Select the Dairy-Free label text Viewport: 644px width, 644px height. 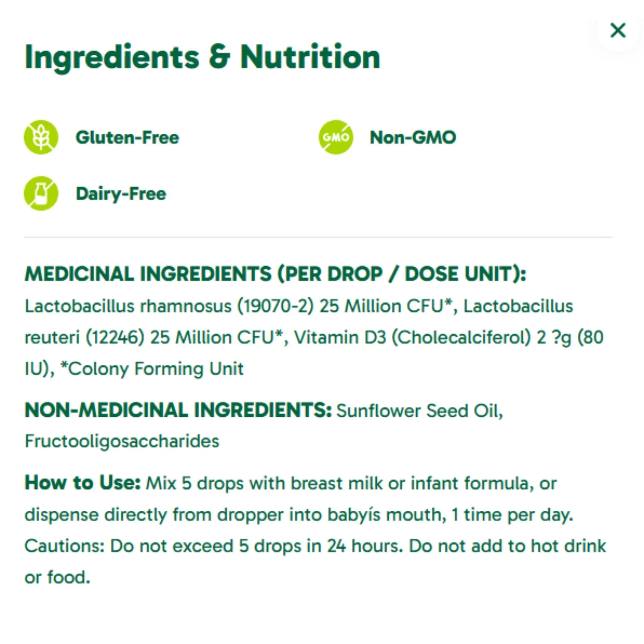(121, 194)
